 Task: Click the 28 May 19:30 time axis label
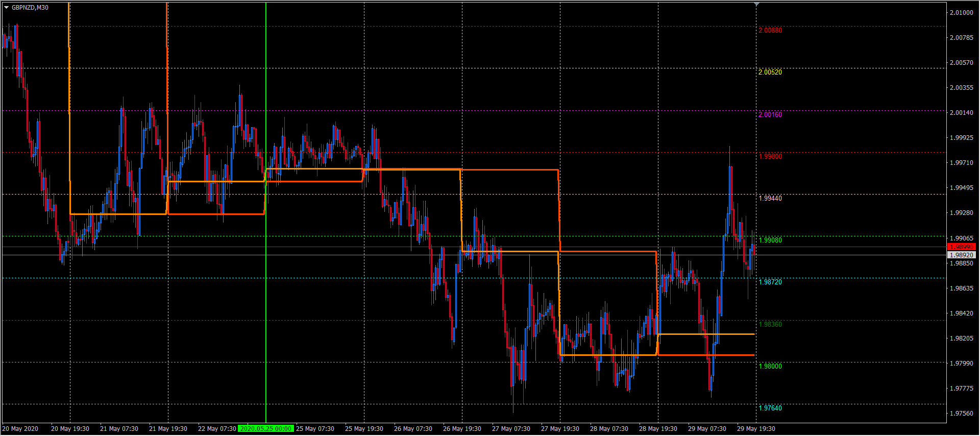pos(658,429)
